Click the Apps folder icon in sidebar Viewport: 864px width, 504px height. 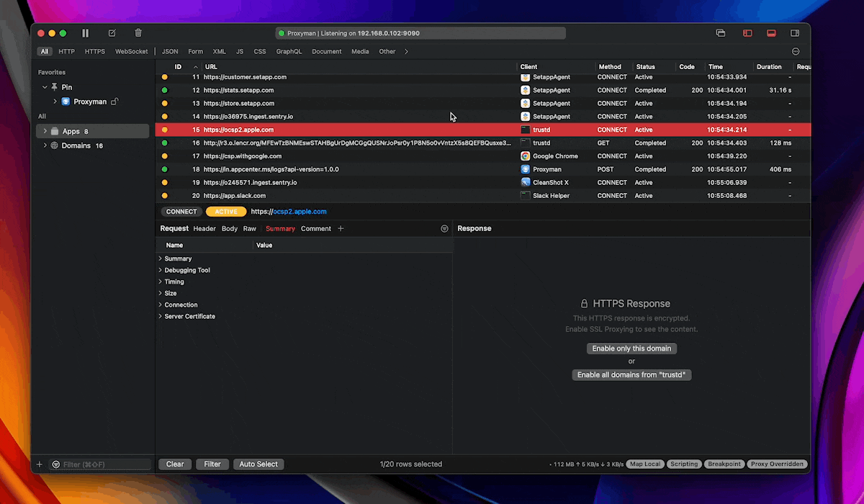pos(55,131)
